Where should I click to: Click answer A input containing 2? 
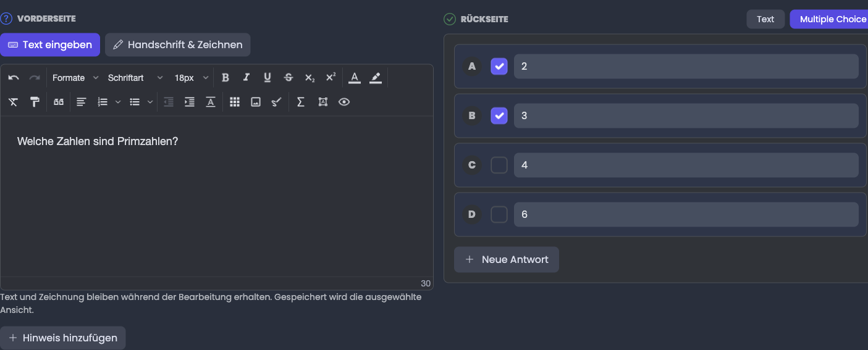coord(686,66)
